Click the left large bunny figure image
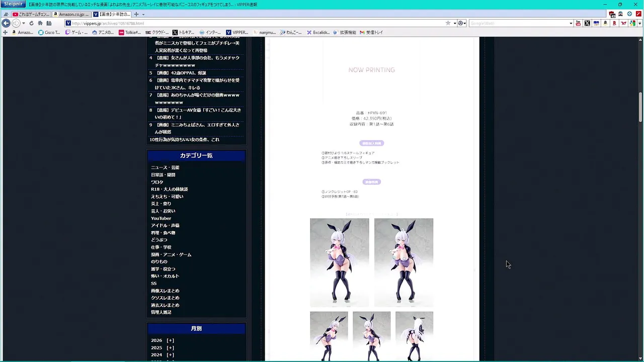Viewport: 644px width, 362px height. [340, 262]
